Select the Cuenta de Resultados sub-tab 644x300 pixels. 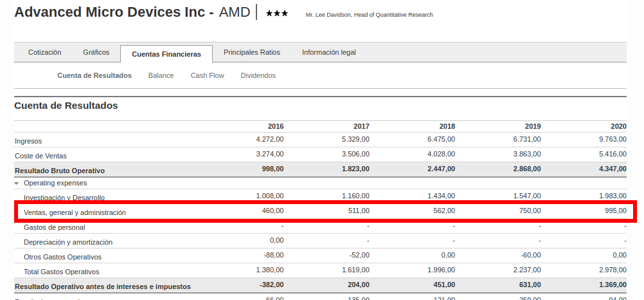(x=94, y=75)
